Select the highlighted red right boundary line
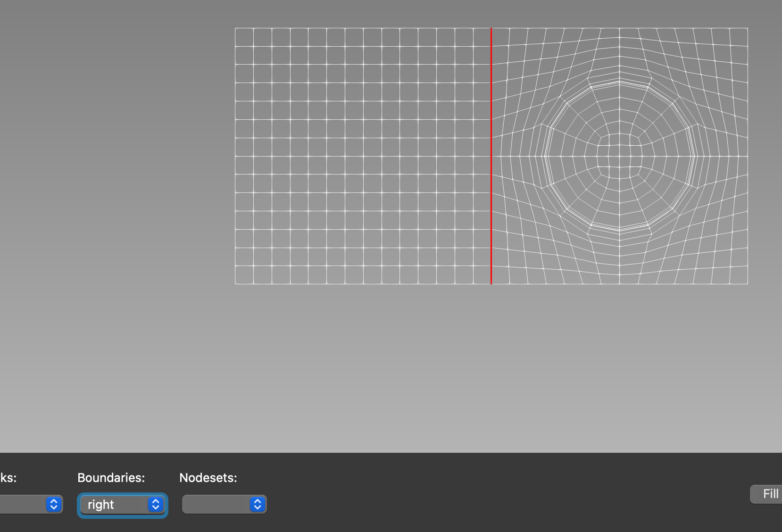This screenshot has height=532, width=782. [491, 156]
